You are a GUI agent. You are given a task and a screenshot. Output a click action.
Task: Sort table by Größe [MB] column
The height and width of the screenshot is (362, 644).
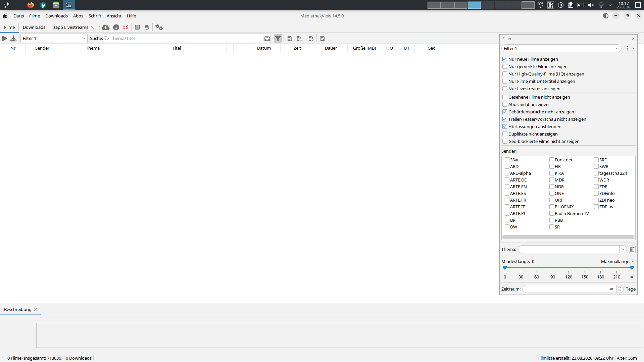coord(364,48)
